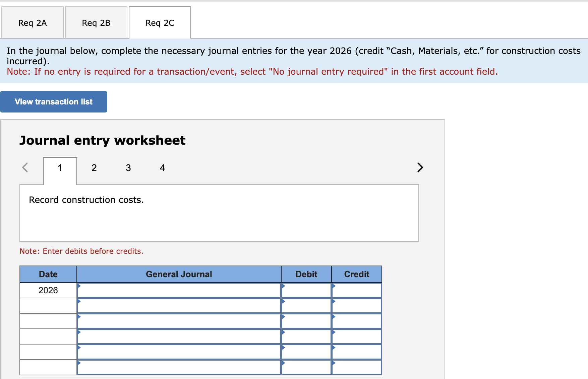Select the Req 2C tab
Viewport: 588px width, 379px height.
click(160, 23)
